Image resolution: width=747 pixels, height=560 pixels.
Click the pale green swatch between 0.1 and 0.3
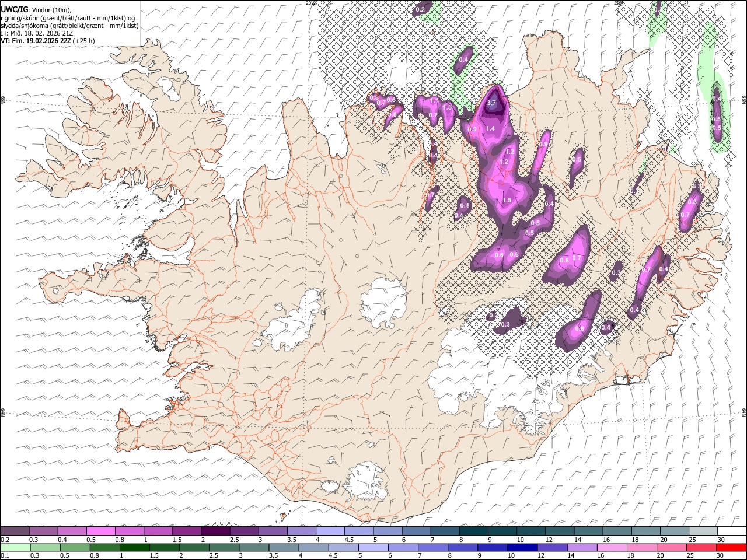coord(15,547)
